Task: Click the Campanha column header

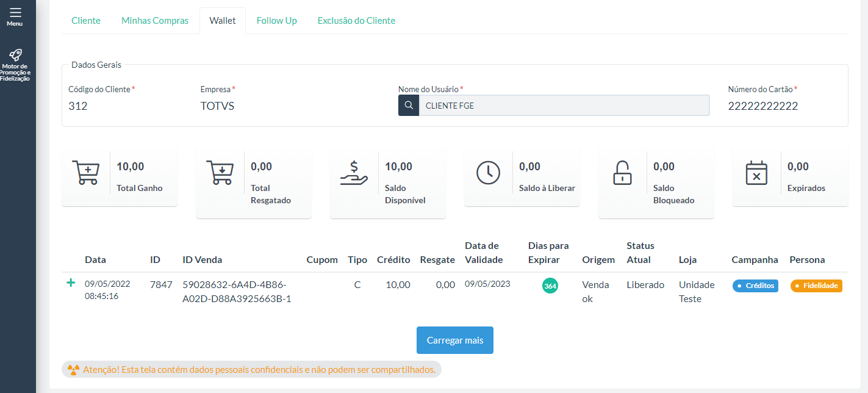Action: (755, 260)
